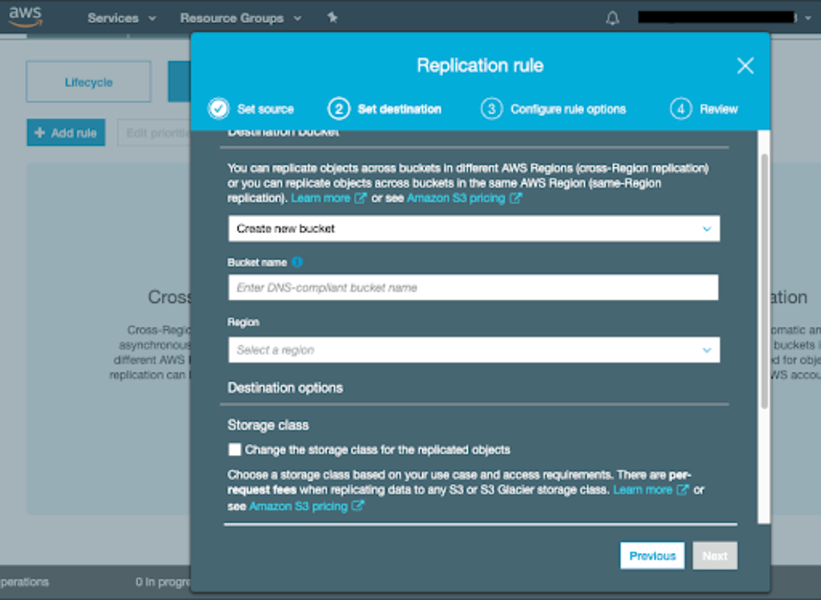The image size is (821, 600).
Task: Open the notifications bell icon
Action: point(613,18)
